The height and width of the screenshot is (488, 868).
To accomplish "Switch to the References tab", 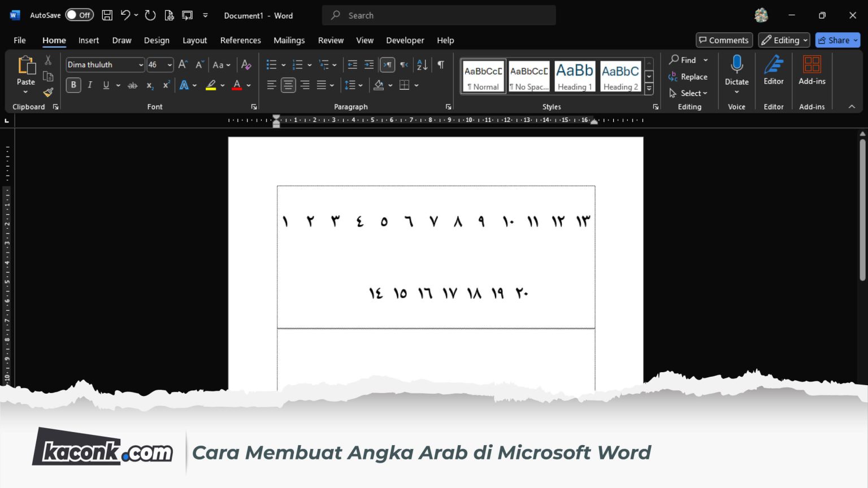I will pyautogui.click(x=241, y=40).
